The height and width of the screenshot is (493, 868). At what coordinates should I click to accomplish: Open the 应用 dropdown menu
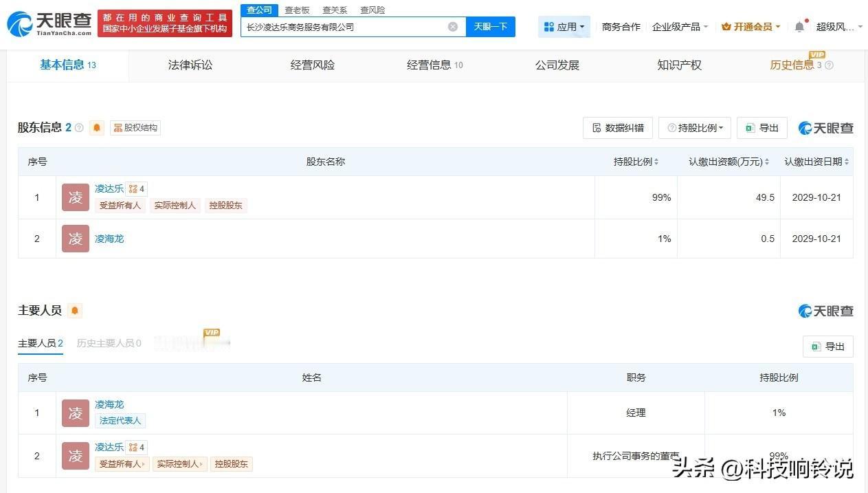[x=564, y=27]
